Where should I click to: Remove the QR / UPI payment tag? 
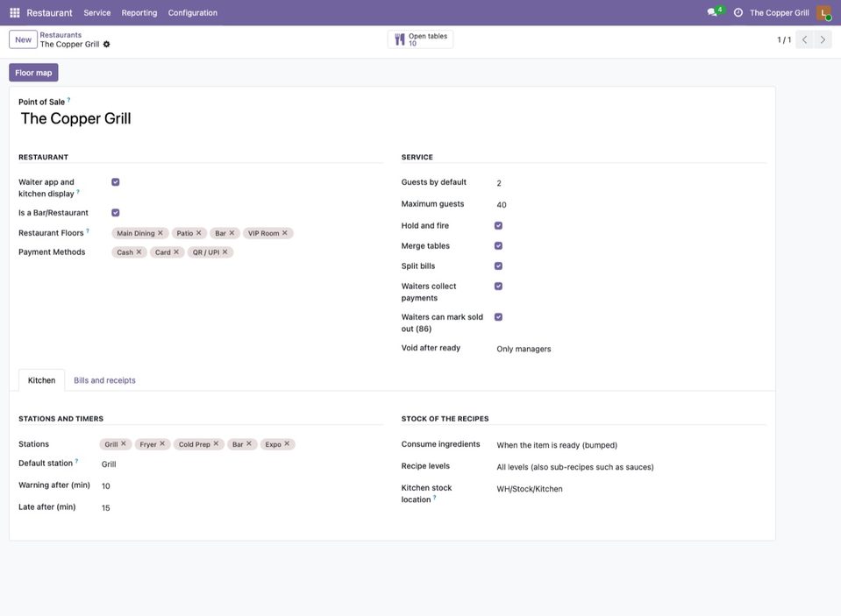[x=225, y=252]
